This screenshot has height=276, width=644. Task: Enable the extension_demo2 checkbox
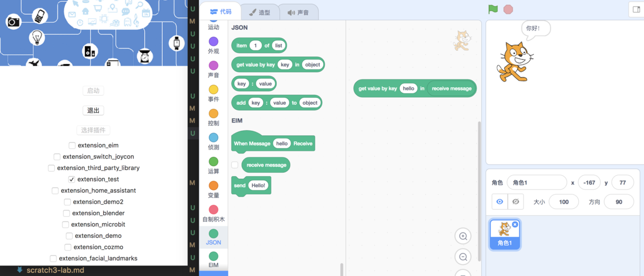(67, 202)
